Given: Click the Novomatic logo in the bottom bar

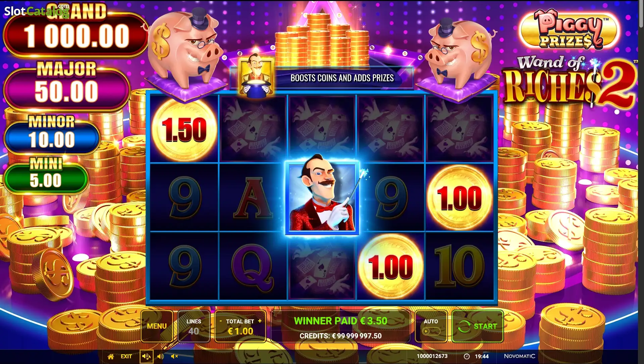Looking at the screenshot, I should click(x=519, y=356).
